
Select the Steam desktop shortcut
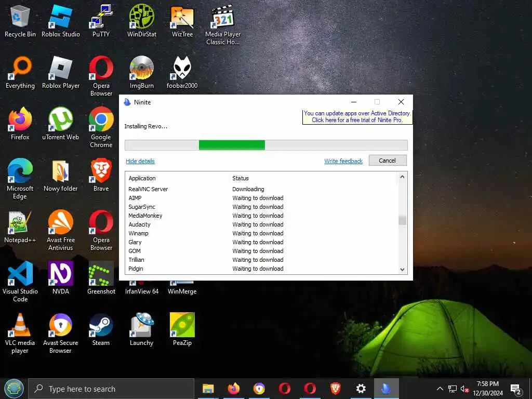pos(101,330)
